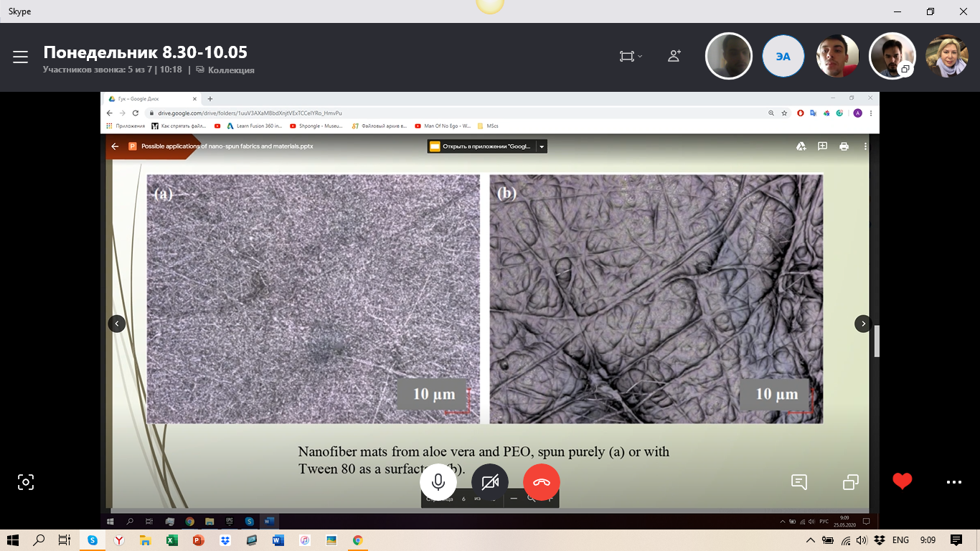Click the share screen icon

851,482
